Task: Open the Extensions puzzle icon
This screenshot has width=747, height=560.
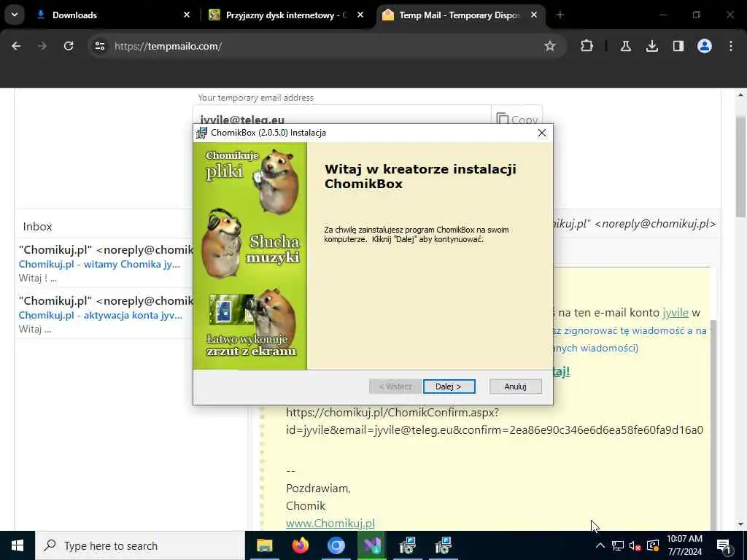Action: (587, 46)
